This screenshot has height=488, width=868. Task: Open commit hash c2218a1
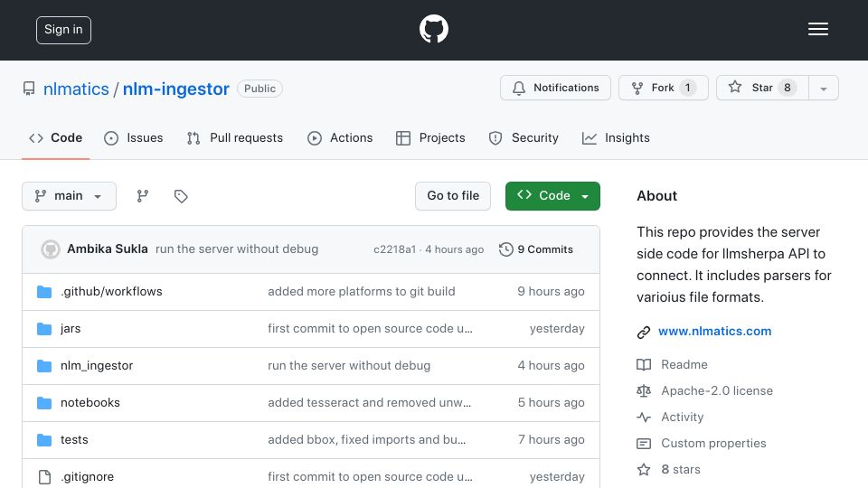pos(395,249)
